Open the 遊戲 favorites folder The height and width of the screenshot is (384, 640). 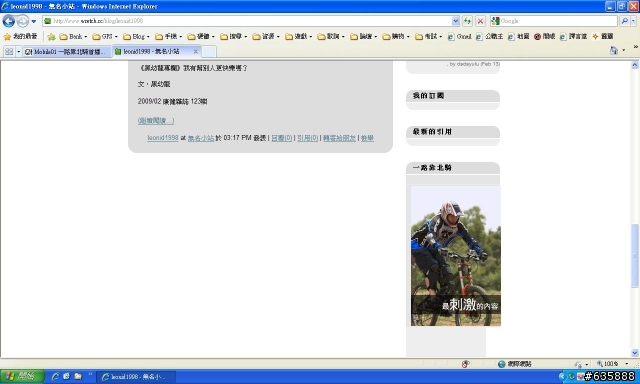click(x=298, y=37)
